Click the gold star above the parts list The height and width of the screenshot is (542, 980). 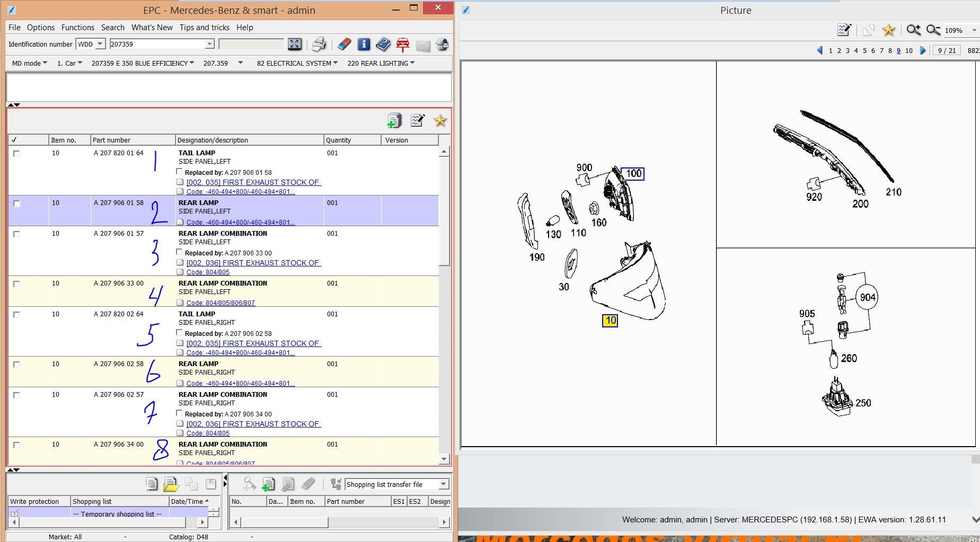click(440, 121)
